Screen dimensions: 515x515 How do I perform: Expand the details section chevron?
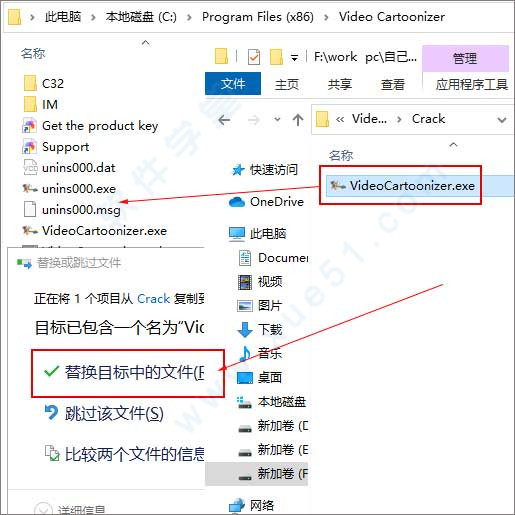[43, 508]
